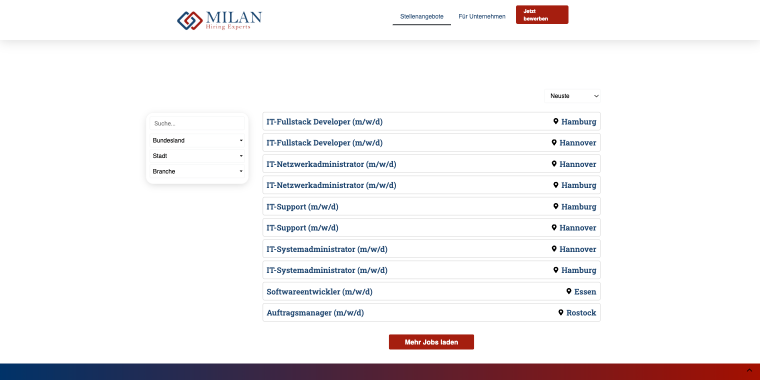Click the Rostock location text
The height and width of the screenshot is (380, 760).
tap(581, 313)
